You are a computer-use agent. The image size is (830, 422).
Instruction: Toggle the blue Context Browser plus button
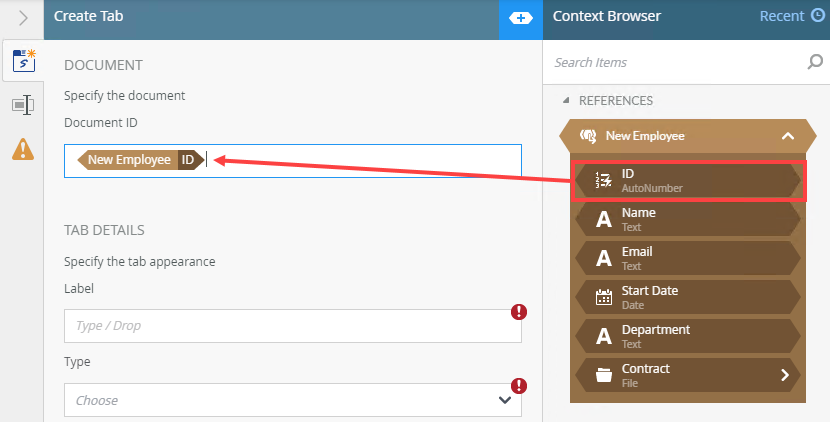(520, 17)
